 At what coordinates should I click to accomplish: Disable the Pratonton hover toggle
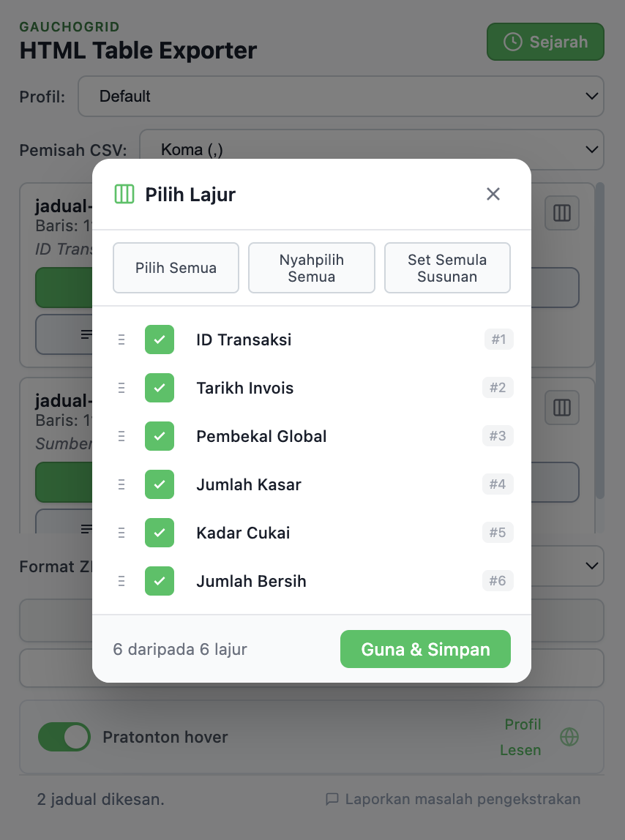[x=64, y=737]
